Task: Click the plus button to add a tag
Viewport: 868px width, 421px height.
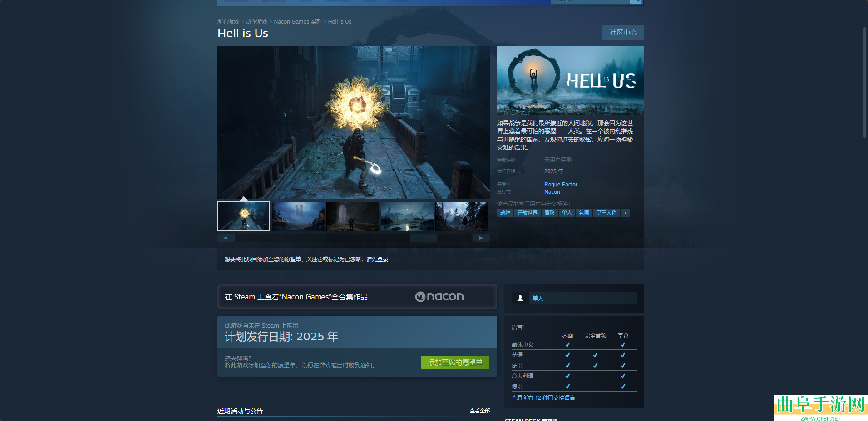Action: point(625,213)
